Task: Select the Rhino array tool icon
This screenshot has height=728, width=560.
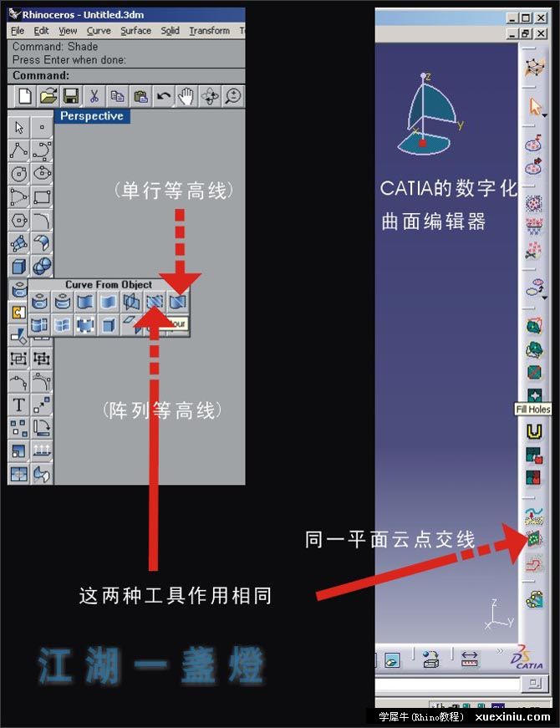Action: pyautogui.click(x=19, y=428)
